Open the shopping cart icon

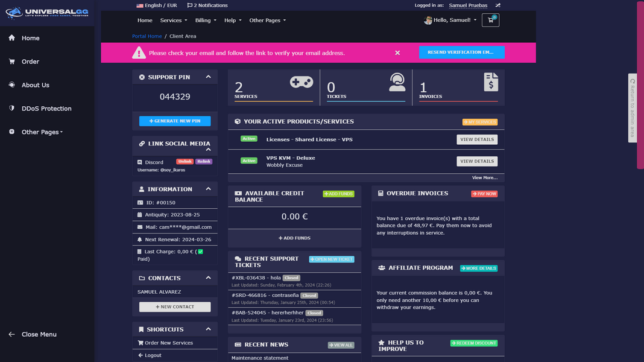[x=490, y=20]
